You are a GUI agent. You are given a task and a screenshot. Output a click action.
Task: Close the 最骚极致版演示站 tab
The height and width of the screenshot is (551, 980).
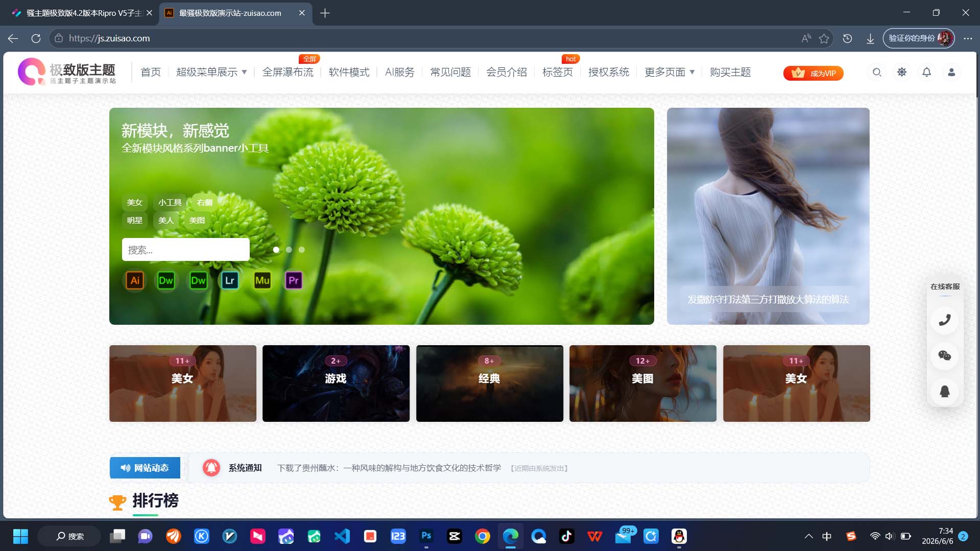(302, 13)
